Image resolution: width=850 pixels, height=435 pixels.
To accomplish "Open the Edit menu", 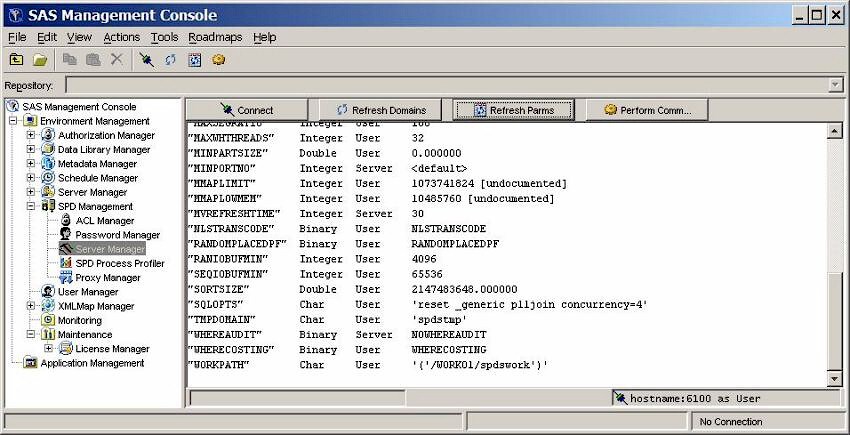I will (47, 37).
